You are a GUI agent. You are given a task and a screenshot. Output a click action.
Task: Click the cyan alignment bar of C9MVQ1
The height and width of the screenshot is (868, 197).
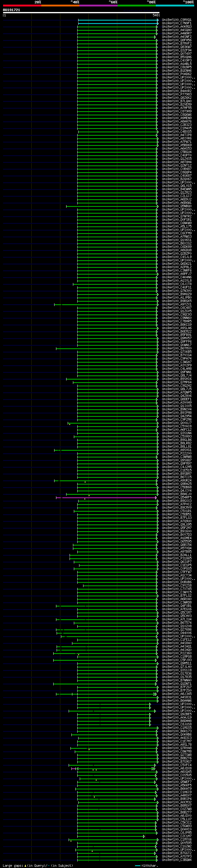tap(118, 20)
